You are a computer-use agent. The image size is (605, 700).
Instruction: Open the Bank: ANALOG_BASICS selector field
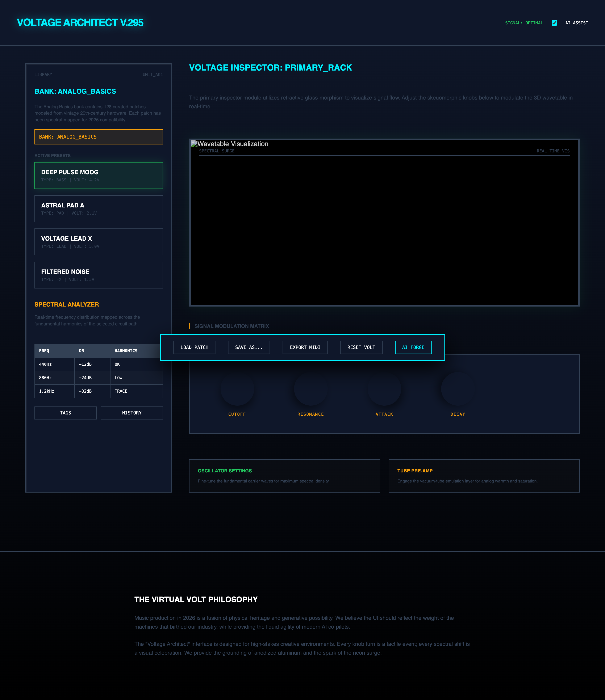click(x=98, y=137)
